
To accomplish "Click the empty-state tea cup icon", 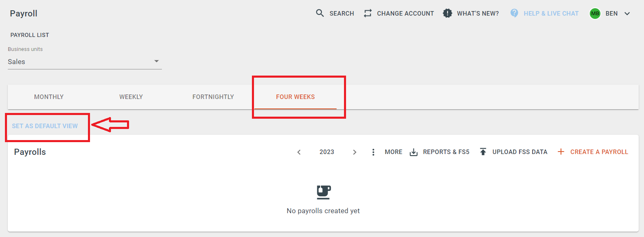I will (323, 192).
